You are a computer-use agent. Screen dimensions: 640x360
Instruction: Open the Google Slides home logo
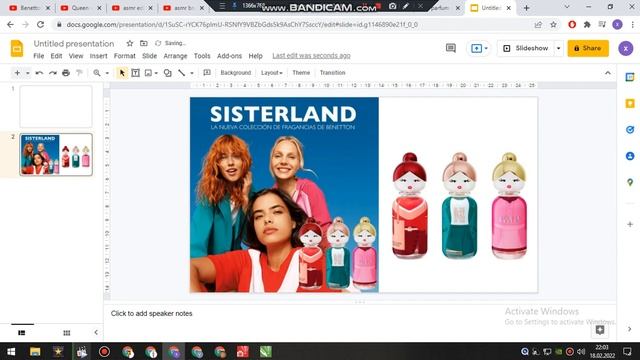(x=17, y=49)
